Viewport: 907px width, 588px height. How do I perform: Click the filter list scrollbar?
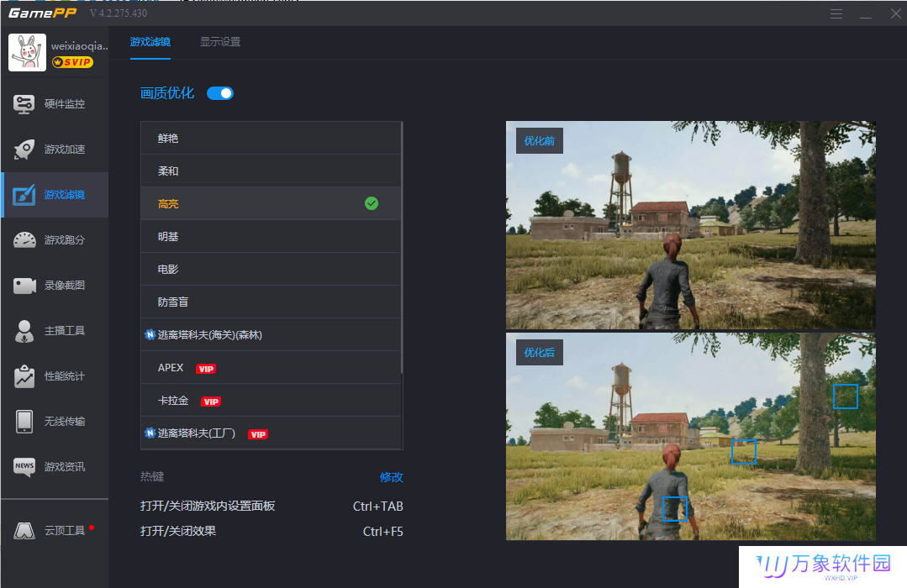click(402, 249)
